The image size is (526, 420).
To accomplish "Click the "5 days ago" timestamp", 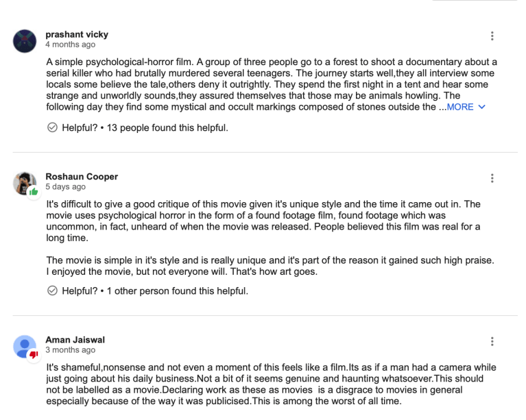I will (x=66, y=186).
